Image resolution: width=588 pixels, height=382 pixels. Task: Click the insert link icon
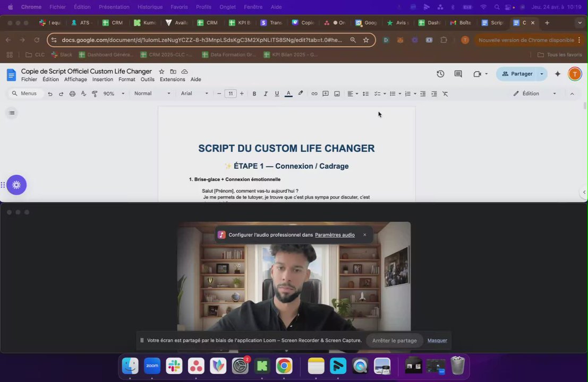[x=314, y=93]
